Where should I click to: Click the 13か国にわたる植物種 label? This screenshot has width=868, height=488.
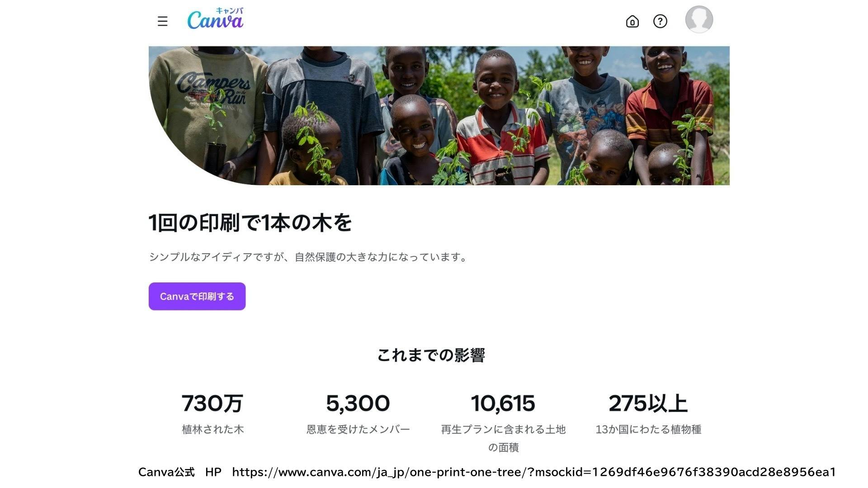[x=648, y=429]
